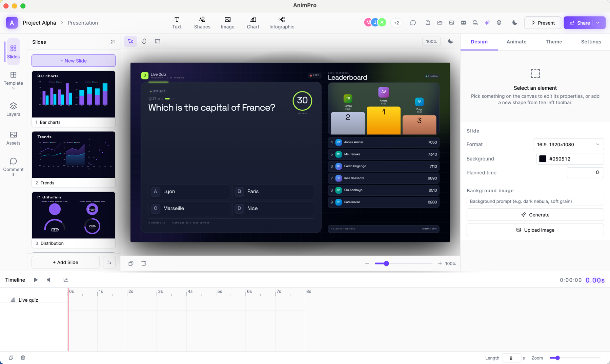Click the duplicate icon at timeline bottom
Viewport: 610px width, 364px height.
pos(11,358)
